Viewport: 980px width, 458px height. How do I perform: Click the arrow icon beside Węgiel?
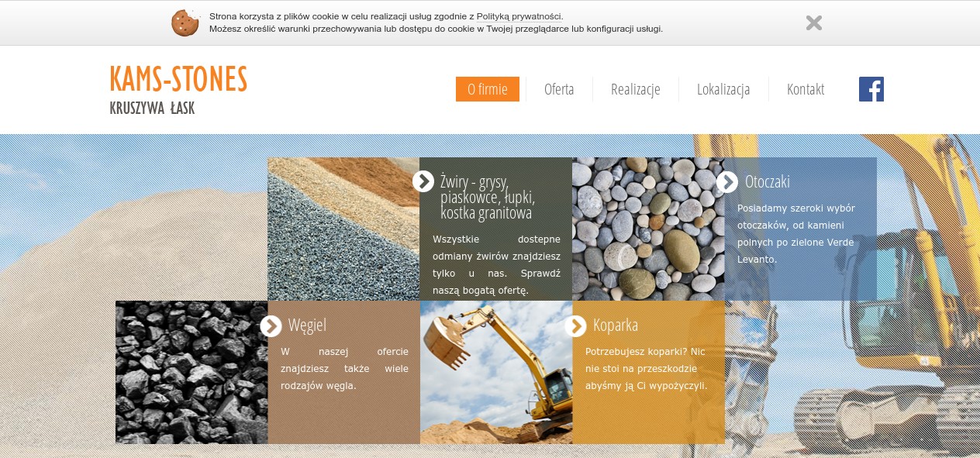[x=271, y=325]
